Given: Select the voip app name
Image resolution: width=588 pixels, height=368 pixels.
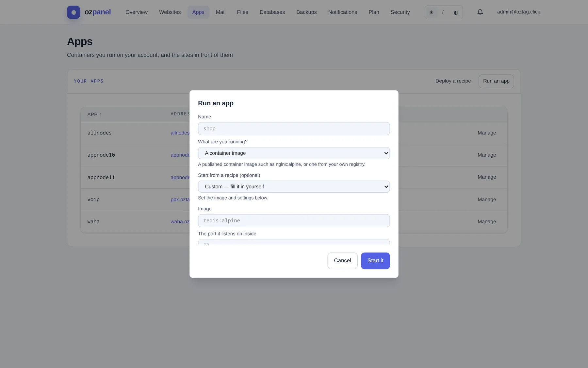Looking at the screenshot, I should pos(93,200).
